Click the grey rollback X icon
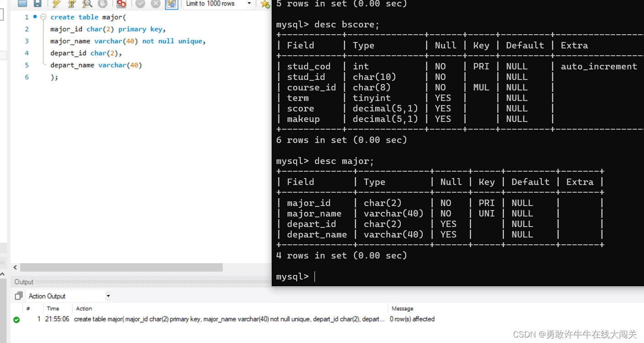Image resolution: width=644 pixels, height=343 pixels. point(156,4)
